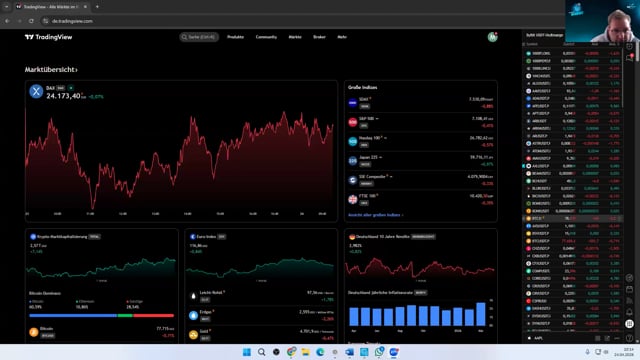Click the Leichtes Rohöl oil drop icon
Image resolution: width=640 pixels, height=360 pixels.
(193, 296)
